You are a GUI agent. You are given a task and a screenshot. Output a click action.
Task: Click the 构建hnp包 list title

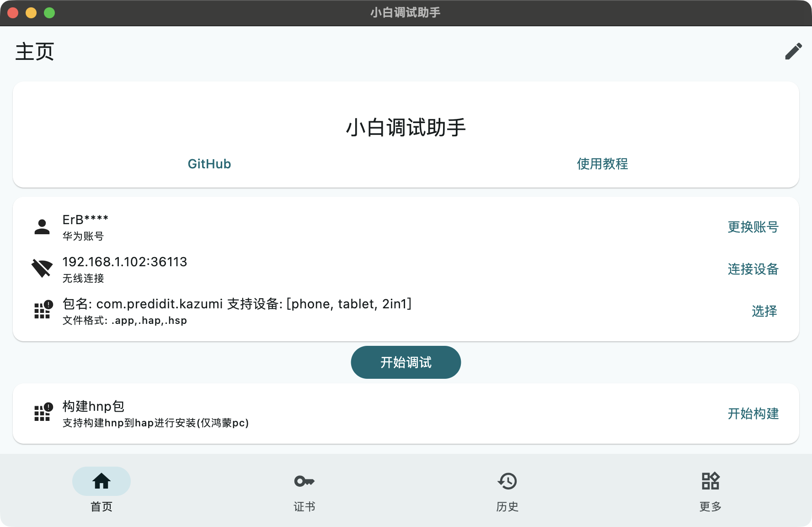click(93, 406)
